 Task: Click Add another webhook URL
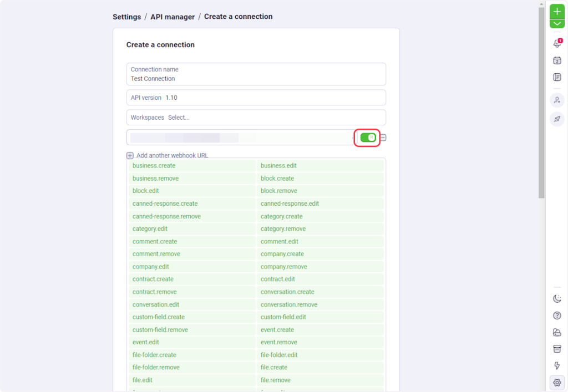pos(168,156)
